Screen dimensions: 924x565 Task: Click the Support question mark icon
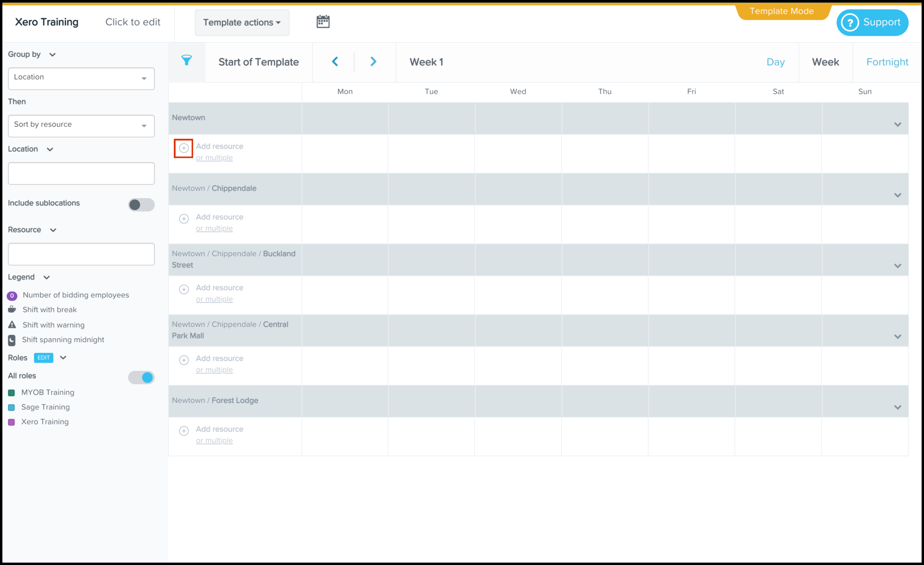point(850,22)
